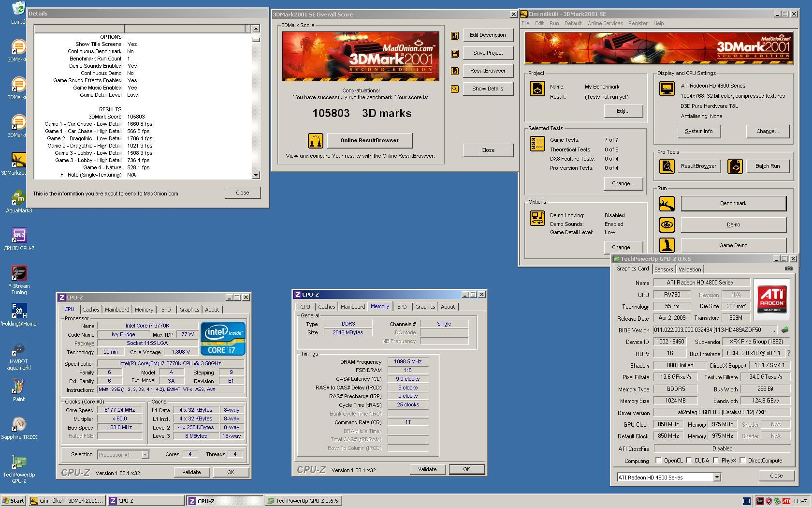
Task: Open the Start menu
Action: (x=13, y=501)
